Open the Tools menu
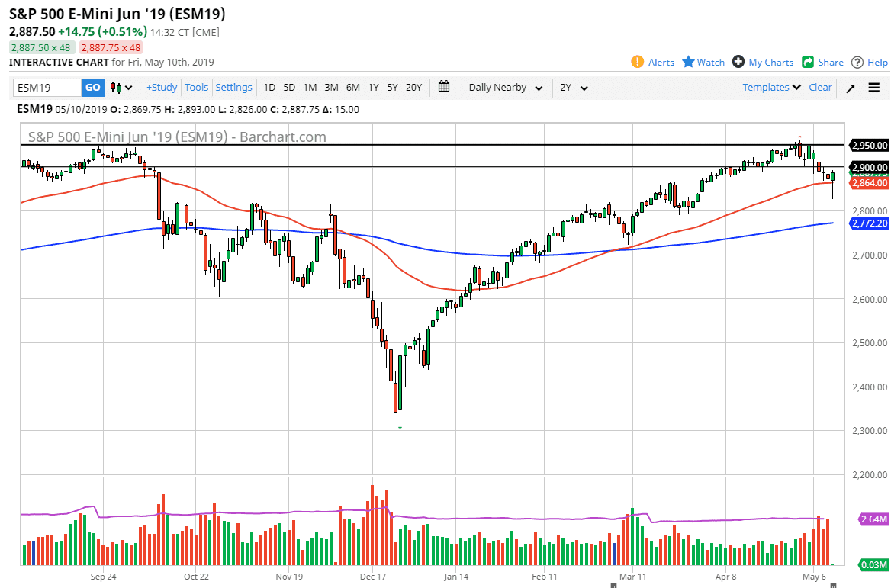The height and width of the screenshot is (588, 891). point(196,87)
